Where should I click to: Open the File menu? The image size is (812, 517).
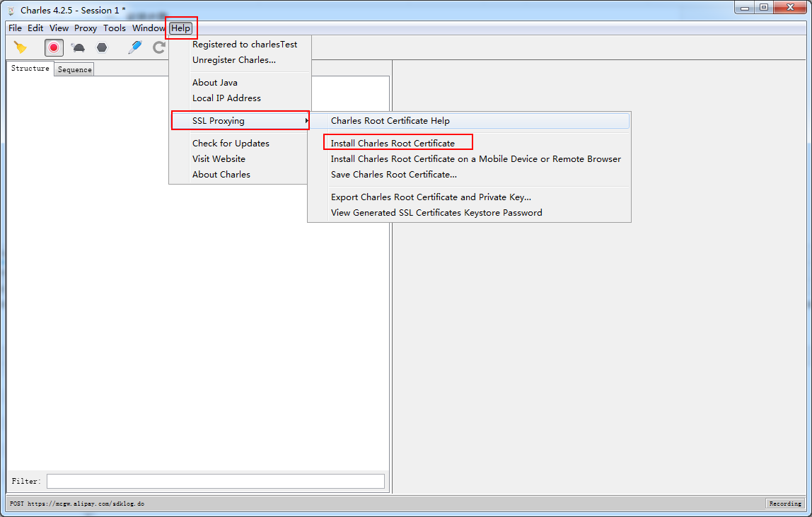click(15, 28)
